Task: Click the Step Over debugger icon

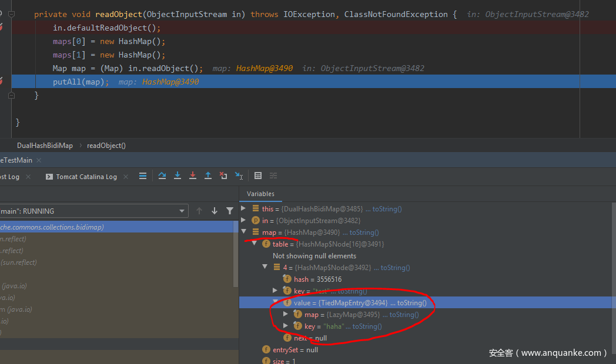Action: coord(162,176)
